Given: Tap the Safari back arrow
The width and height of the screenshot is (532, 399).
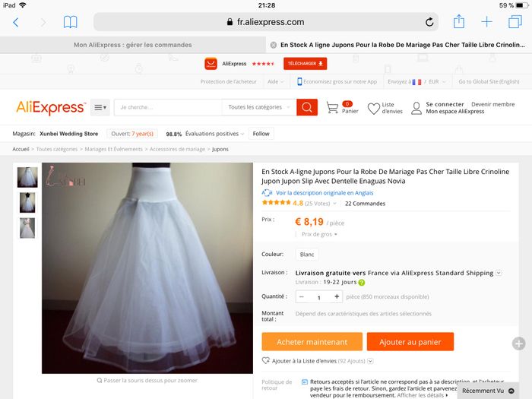Looking at the screenshot, I should click(16, 22).
